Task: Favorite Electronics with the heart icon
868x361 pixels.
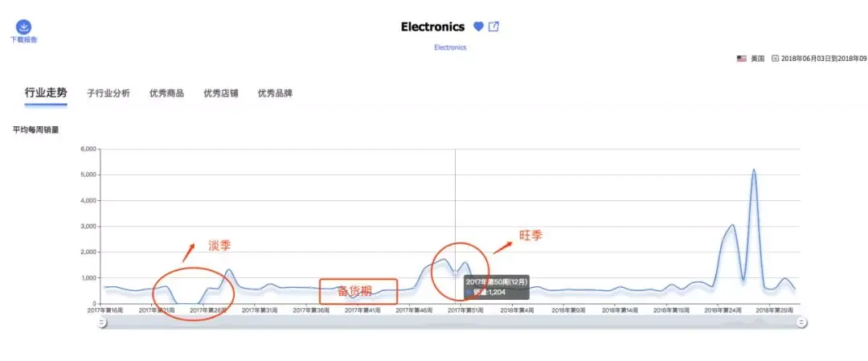Action: 478,27
